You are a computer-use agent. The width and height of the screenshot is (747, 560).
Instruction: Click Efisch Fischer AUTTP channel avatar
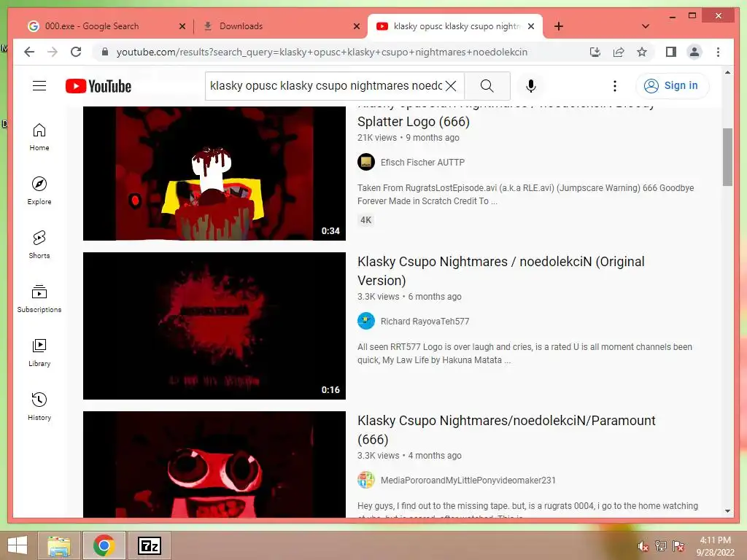[x=366, y=163]
